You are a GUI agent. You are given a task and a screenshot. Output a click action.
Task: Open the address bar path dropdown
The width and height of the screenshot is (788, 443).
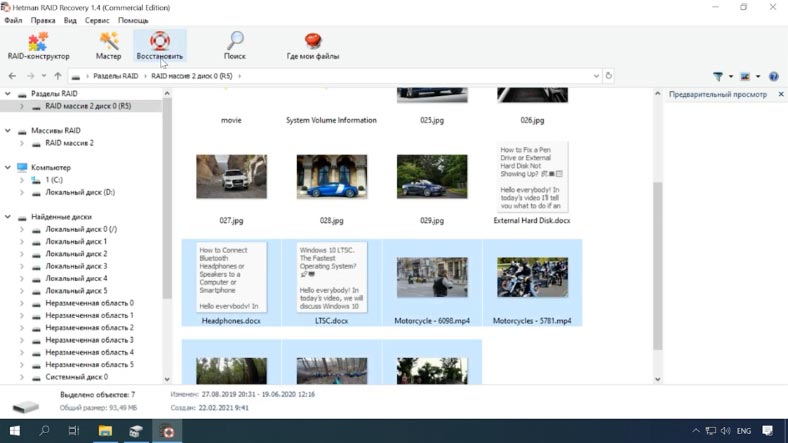[x=596, y=76]
